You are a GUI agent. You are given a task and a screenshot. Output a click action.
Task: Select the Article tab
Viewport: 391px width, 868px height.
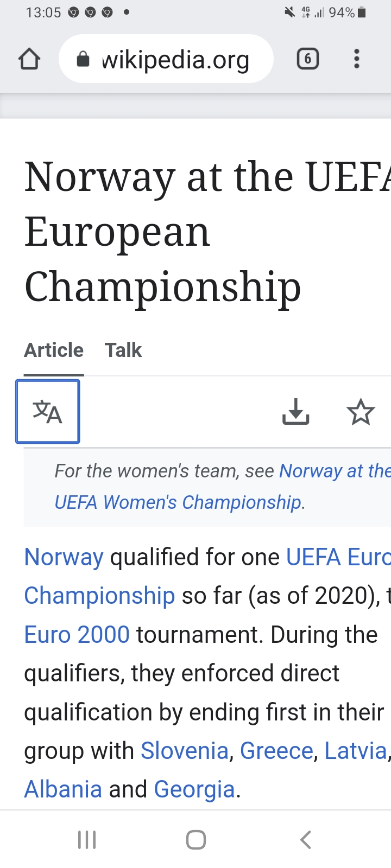tap(53, 350)
